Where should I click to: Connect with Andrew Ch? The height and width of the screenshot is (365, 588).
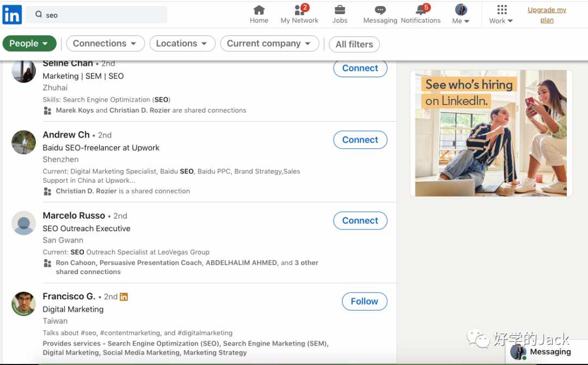(360, 140)
